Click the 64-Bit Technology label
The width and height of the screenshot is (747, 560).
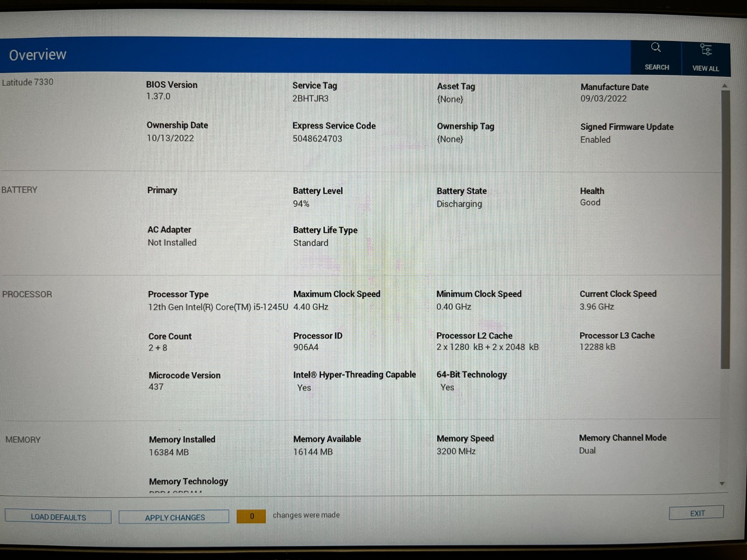(x=472, y=375)
